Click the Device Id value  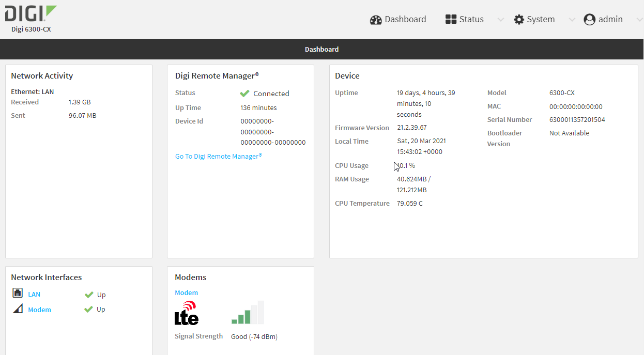click(x=273, y=132)
